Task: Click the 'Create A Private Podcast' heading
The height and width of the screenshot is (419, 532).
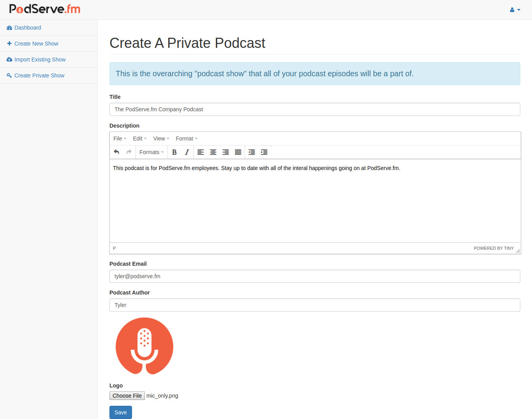Action: [187, 43]
